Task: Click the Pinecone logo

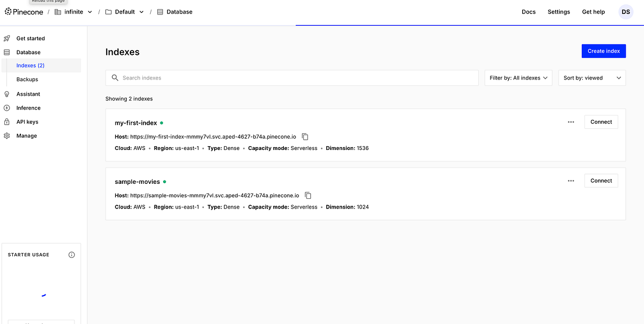Action: click(24, 11)
